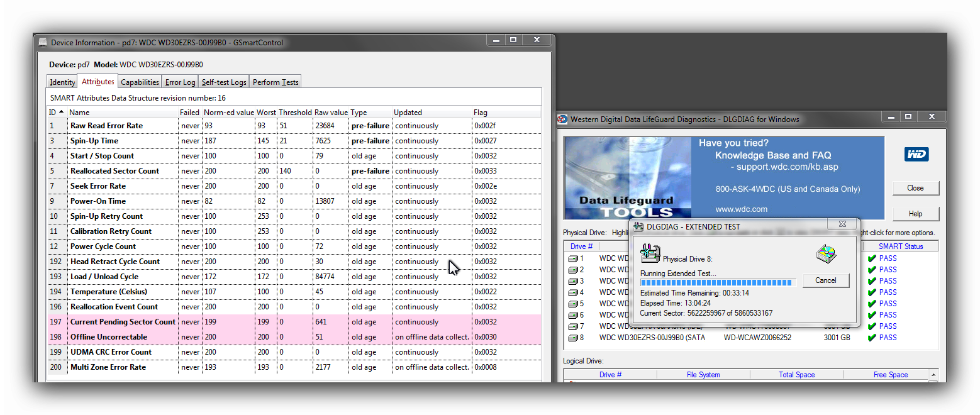Select the "Reallocated Sector Count" attribute row
This screenshot has height=415, width=980.
tap(294, 171)
